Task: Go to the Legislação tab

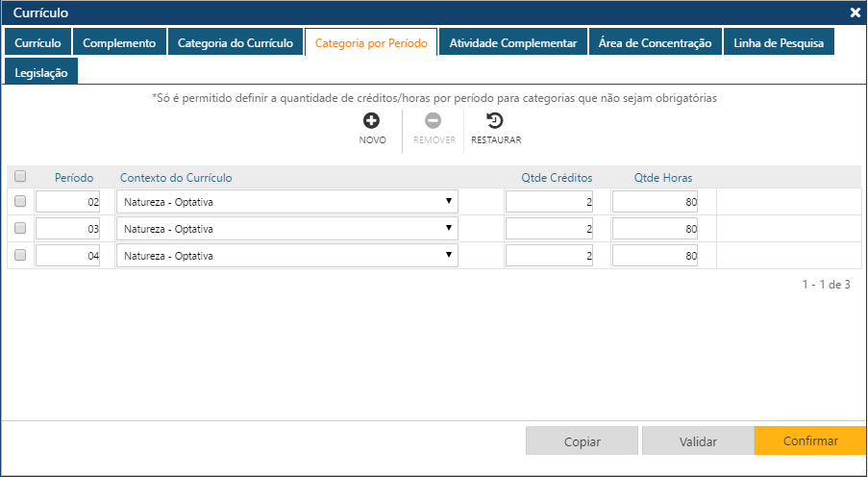Action: coord(41,73)
